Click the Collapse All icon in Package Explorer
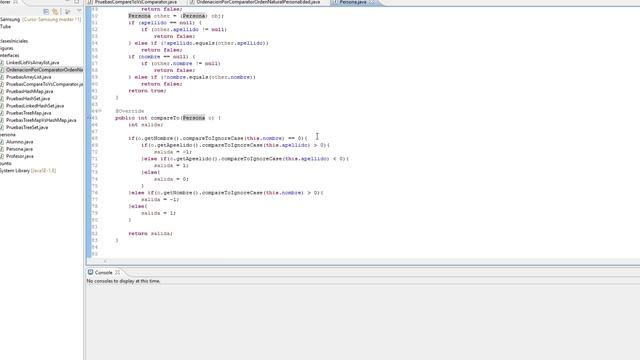Image resolution: width=640 pixels, height=360 pixels. [x=46, y=12]
